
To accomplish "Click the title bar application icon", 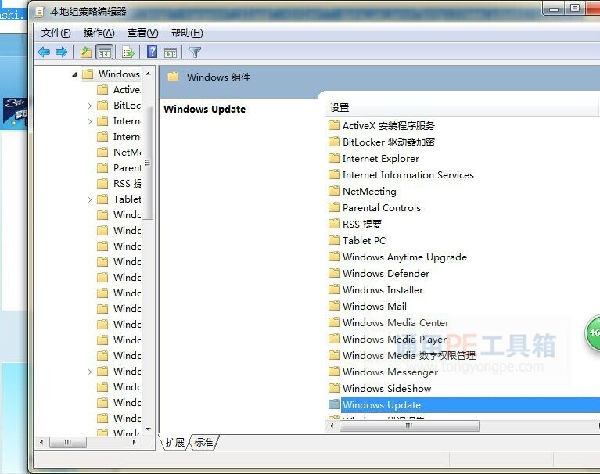I will [x=39, y=12].
